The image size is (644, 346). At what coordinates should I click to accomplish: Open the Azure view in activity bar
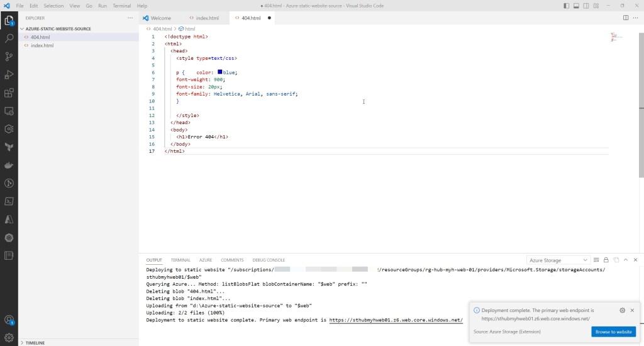(x=9, y=220)
